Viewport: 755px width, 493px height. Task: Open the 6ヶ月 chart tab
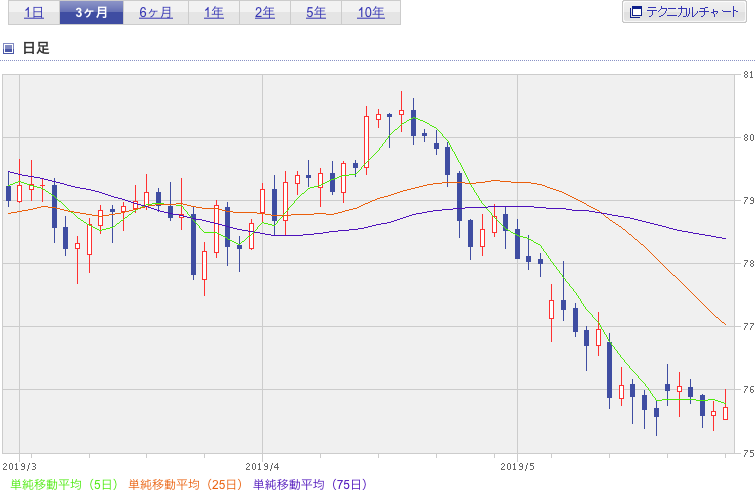coord(156,13)
